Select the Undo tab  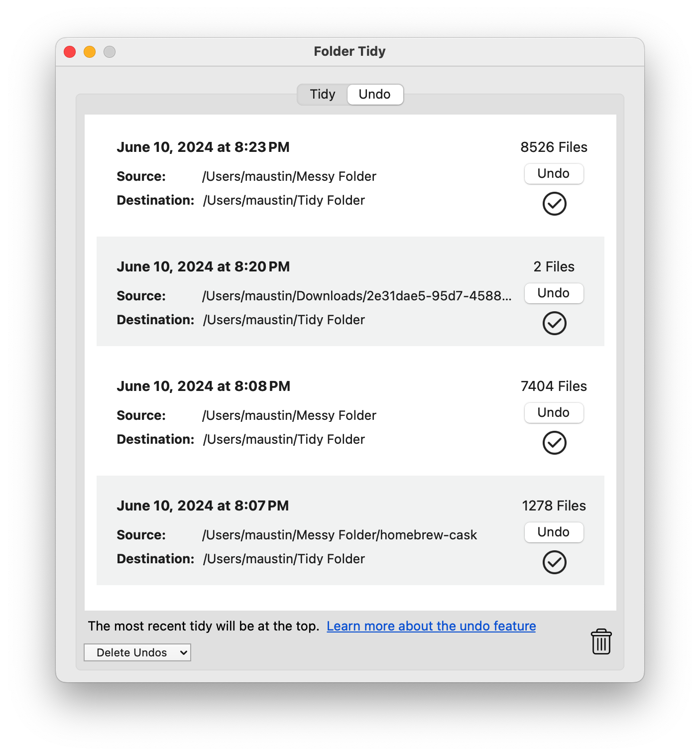point(375,94)
